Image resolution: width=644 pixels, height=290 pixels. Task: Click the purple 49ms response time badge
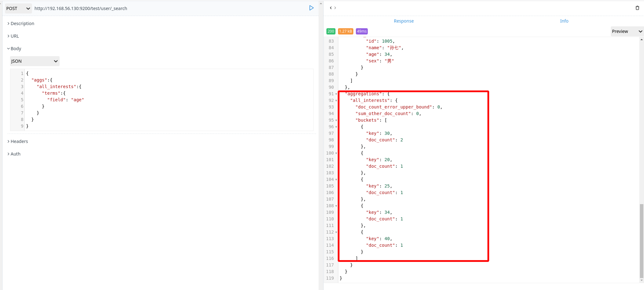[x=362, y=31]
